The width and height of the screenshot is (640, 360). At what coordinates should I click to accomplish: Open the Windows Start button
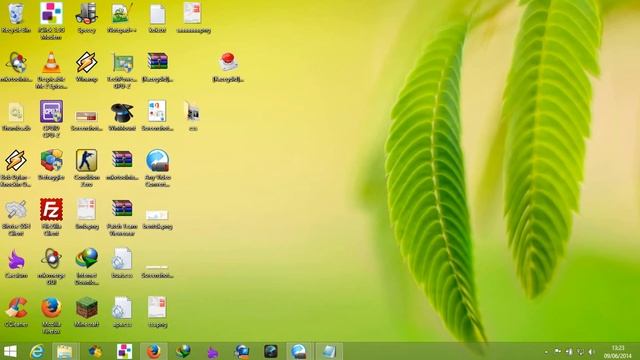click(x=10, y=351)
